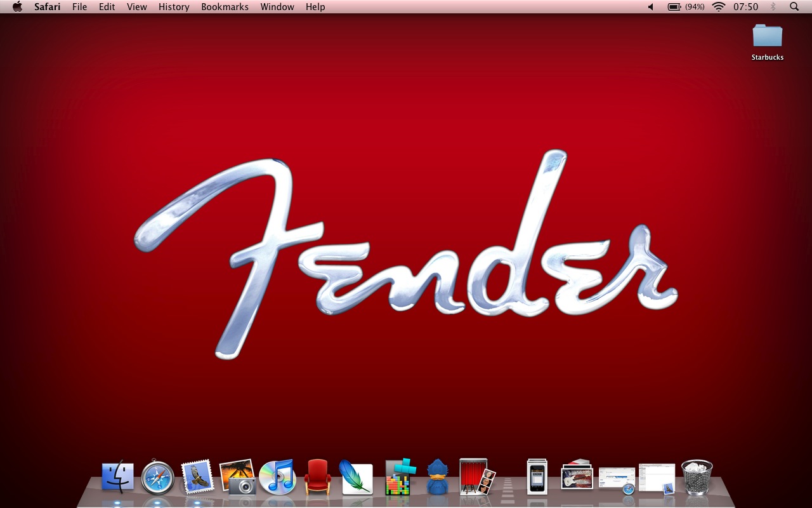Open Front Row red chair icon
This screenshot has height=508, width=812.
317,478
